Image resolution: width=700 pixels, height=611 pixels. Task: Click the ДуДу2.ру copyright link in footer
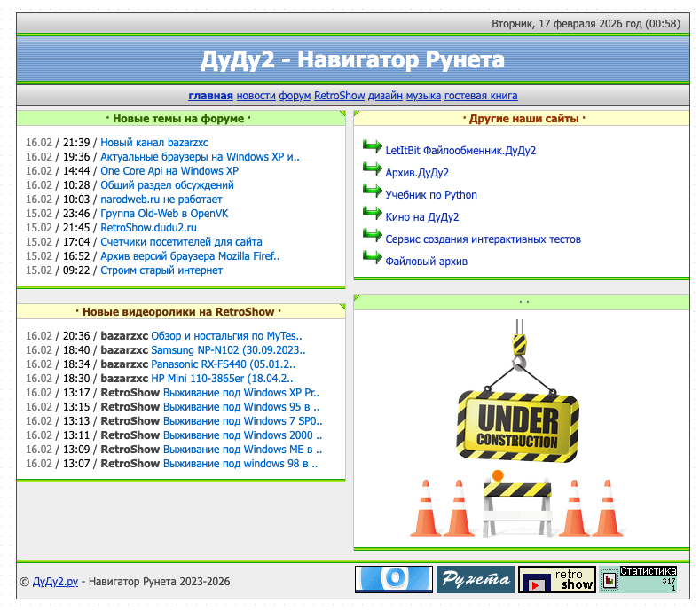pos(55,582)
